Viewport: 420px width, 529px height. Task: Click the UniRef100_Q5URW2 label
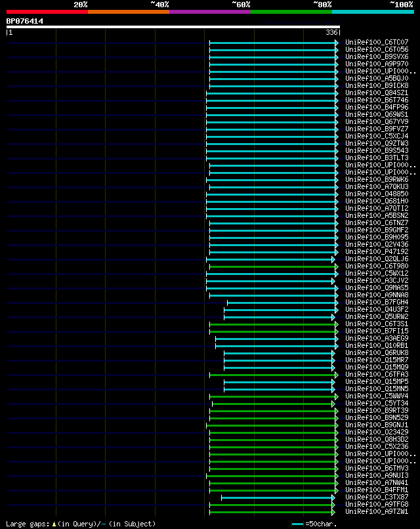(x=377, y=316)
